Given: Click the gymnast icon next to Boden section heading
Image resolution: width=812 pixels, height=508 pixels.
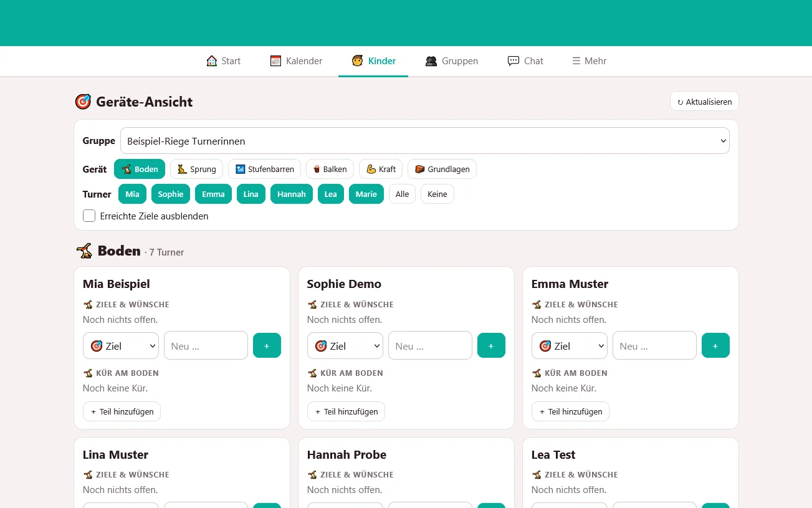Looking at the screenshot, I should click(84, 251).
